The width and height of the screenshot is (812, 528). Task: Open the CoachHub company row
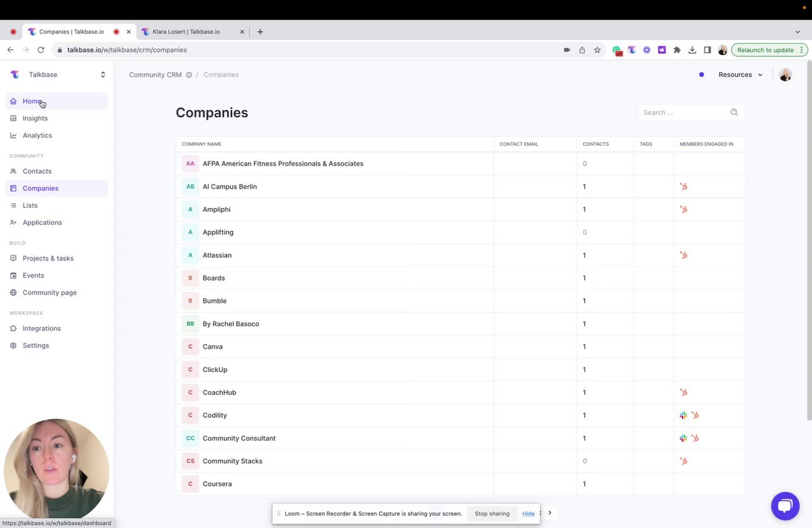click(460, 392)
